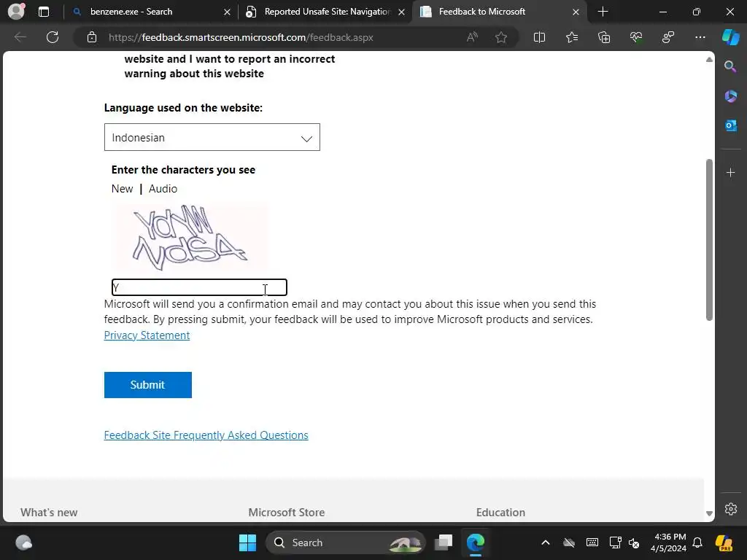Click the address bar URL

tap(241, 37)
